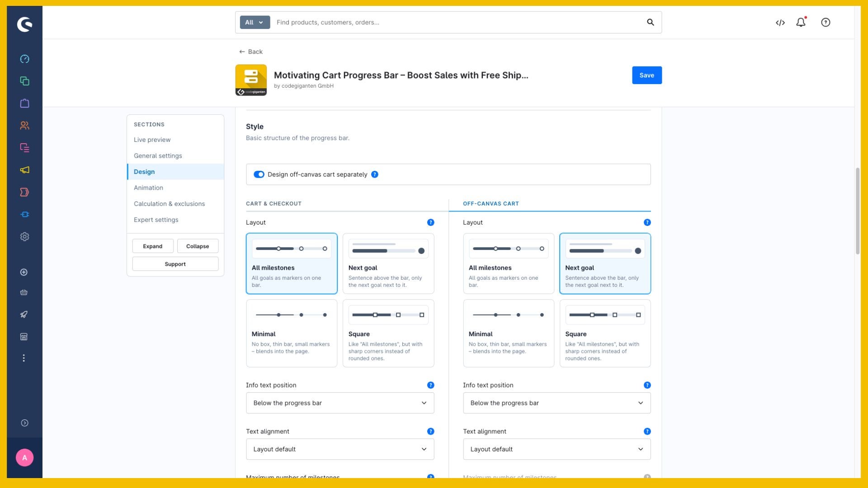Open the Extensions plug icon in sidebar
Image resolution: width=868 pixels, height=488 pixels.
(x=24, y=214)
